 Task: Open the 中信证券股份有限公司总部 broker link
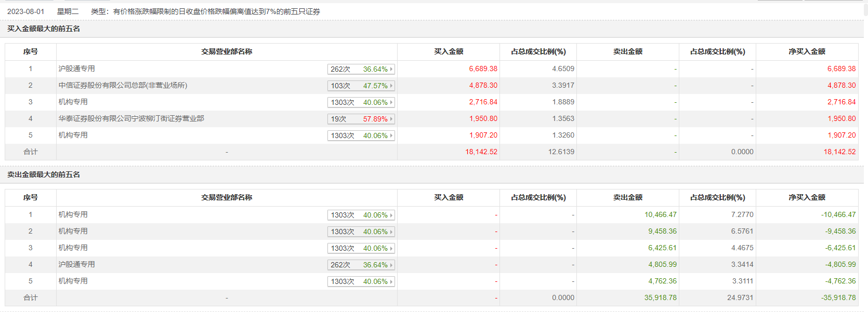click(x=123, y=85)
